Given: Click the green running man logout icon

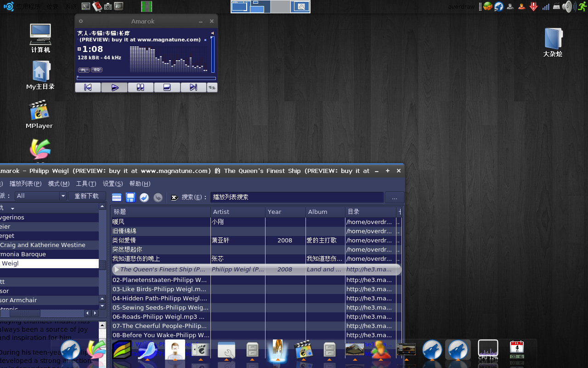Looking at the screenshot, I should (582, 6).
